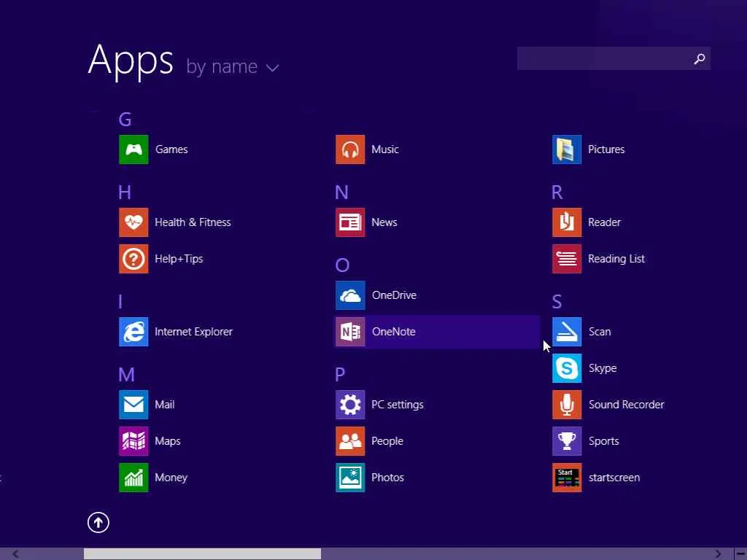The width and height of the screenshot is (747, 560).
Task: Launch OneDrive cloud icon
Action: click(x=350, y=295)
